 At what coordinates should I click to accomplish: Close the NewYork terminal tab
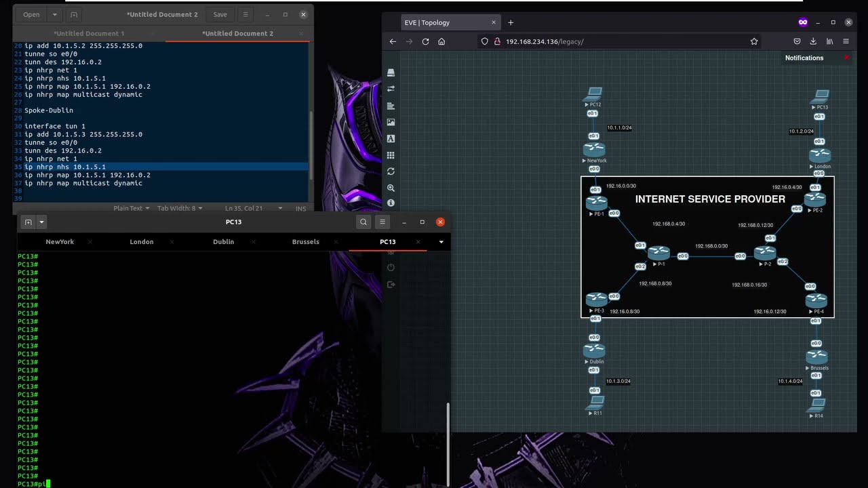(x=90, y=241)
